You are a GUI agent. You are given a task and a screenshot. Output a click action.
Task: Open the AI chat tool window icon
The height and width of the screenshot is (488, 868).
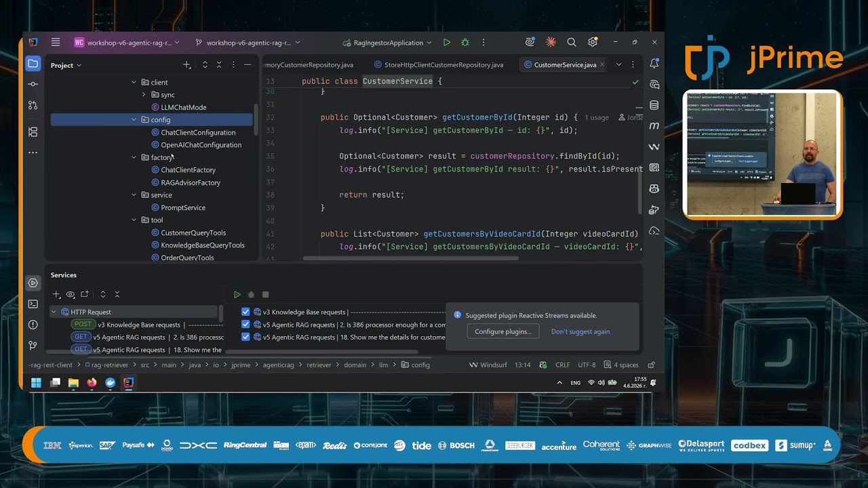654,85
